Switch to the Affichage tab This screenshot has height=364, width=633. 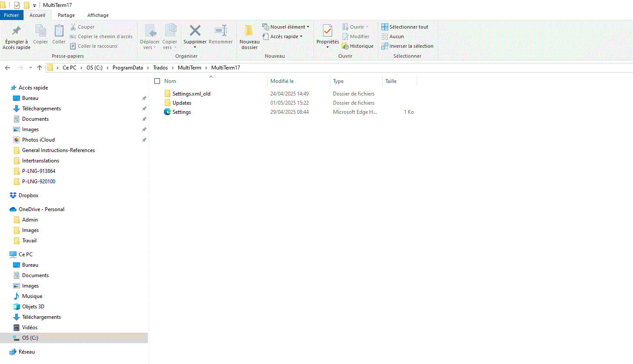(98, 15)
